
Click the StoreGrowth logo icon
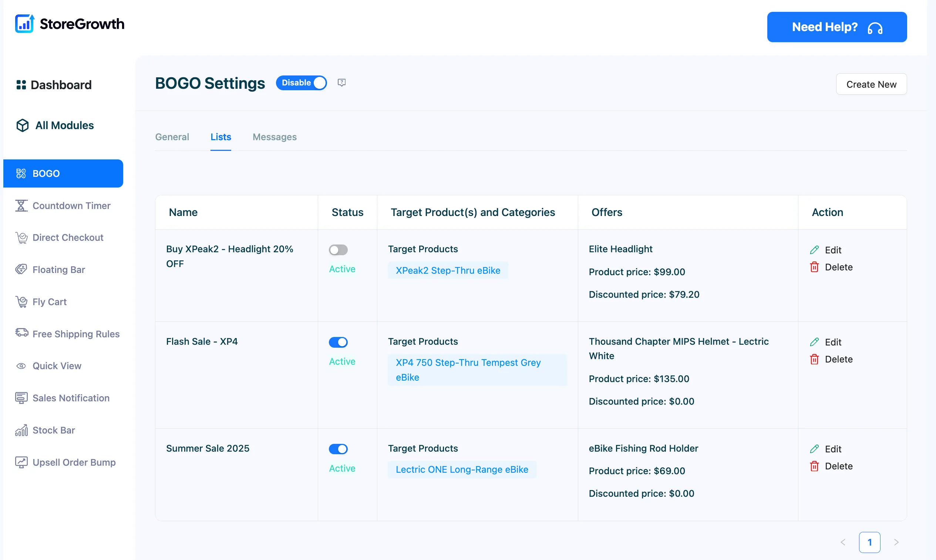(x=24, y=24)
